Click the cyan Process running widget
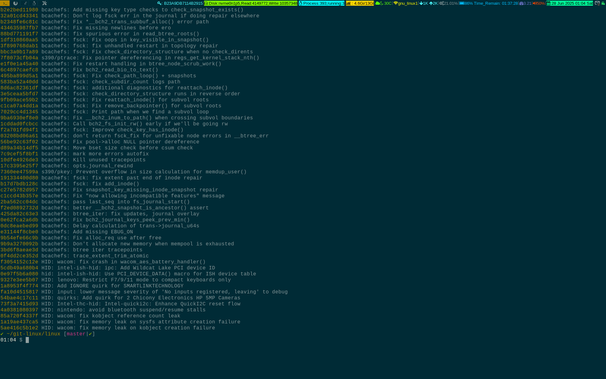The width and height of the screenshot is (606, 379). [321, 3]
